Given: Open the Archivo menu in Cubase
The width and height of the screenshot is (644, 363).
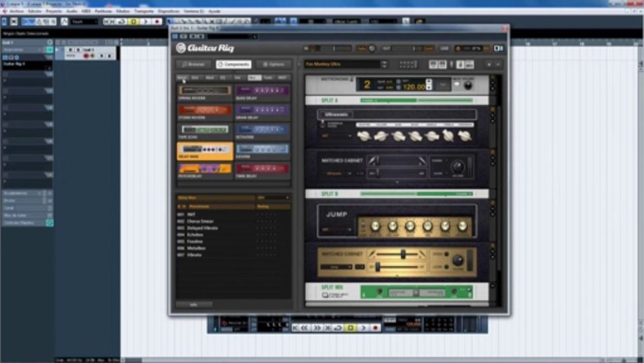Looking at the screenshot, I should click(16, 11).
